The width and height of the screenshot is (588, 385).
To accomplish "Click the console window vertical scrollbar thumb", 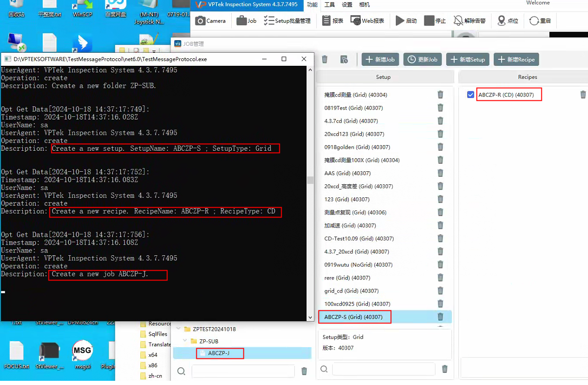I will coord(310,181).
